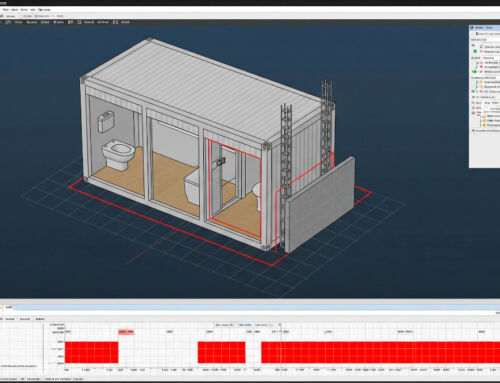
Task: Click the square outline icon in the dark toolbar
Action: [79, 22]
